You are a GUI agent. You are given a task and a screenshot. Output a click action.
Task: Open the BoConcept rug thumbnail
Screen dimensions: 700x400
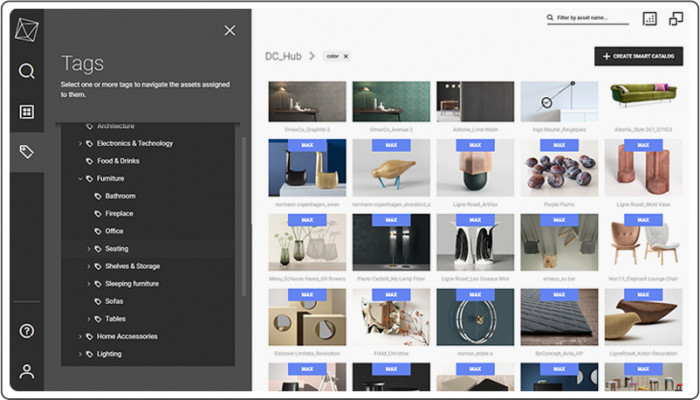click(559, 317)
